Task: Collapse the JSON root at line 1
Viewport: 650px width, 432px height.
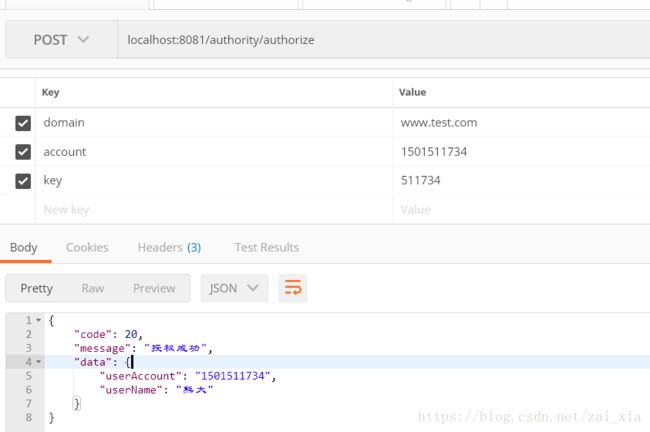Action: [39, 320]
